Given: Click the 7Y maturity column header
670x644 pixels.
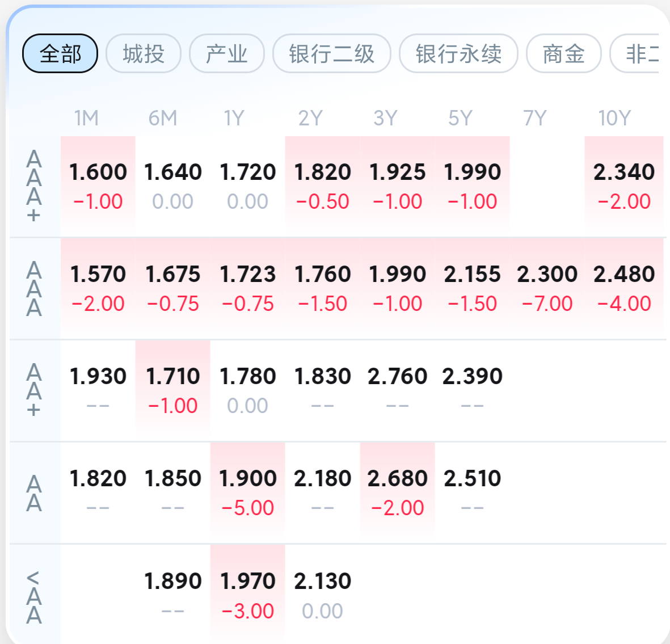Looking at the screenshot, I should click(x=535, y=118).
